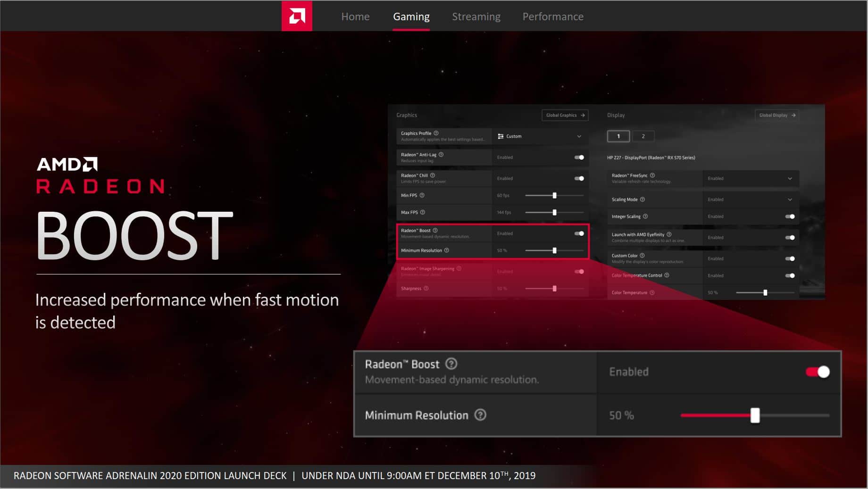Click help icon next to Radeon Boost in the enlarged panel
Viewport: 868px width, 489px height.
451,364
